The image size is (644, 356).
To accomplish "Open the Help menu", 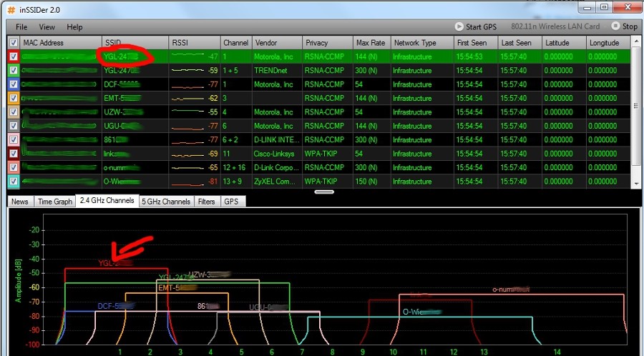I will point(74,27).
